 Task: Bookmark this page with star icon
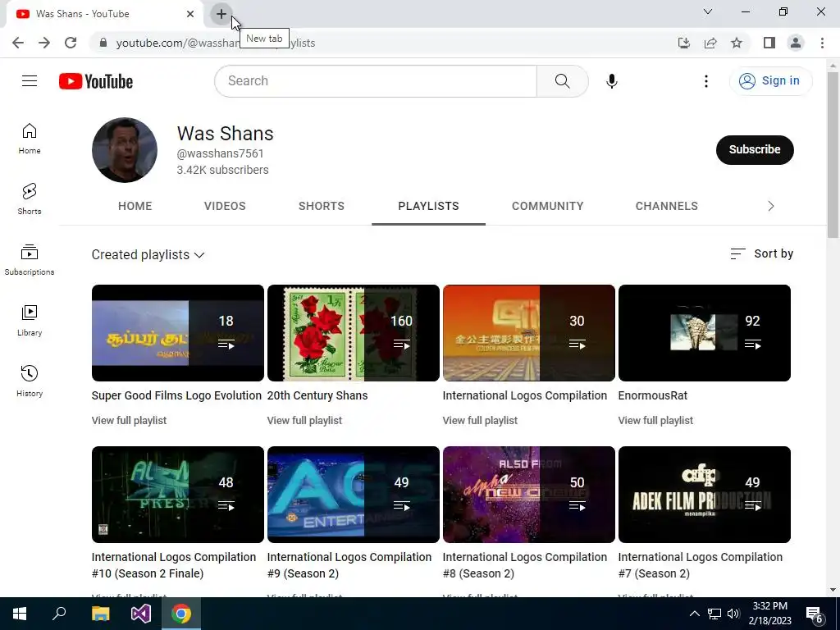[x=737, y=43]
